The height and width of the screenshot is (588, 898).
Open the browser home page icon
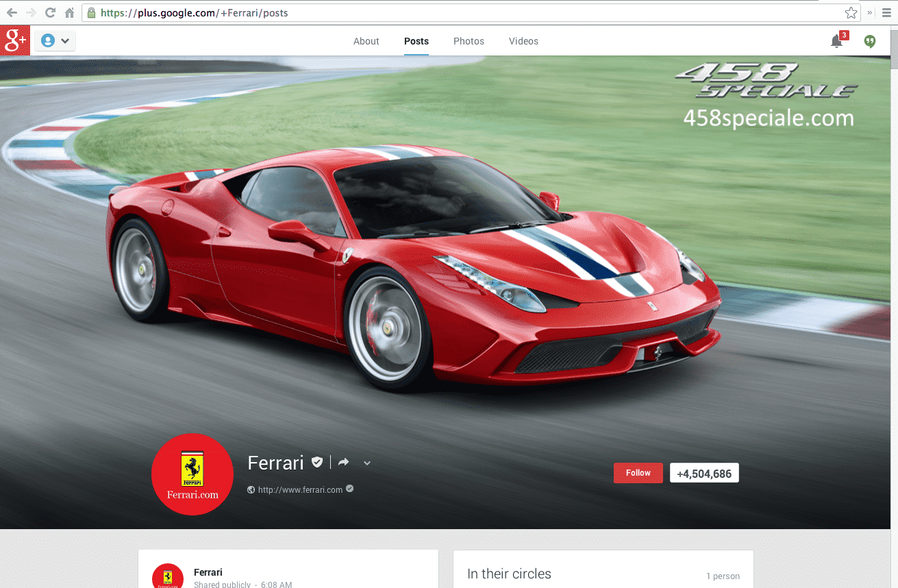pyautogui.click(x=69, y=12)
